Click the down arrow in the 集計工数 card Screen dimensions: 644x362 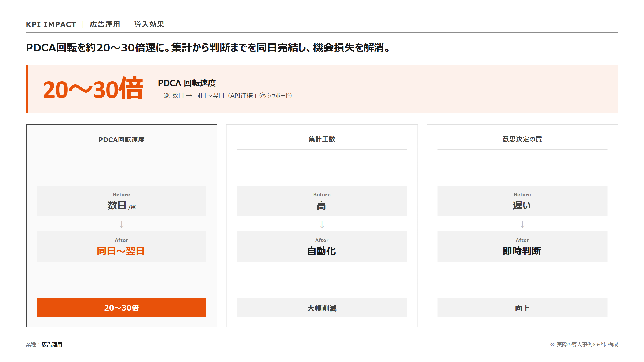click(x=322, y=224)
